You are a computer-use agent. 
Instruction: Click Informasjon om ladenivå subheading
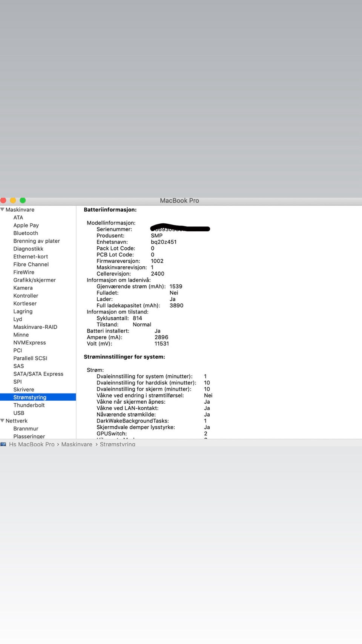[x=119, y=280]
